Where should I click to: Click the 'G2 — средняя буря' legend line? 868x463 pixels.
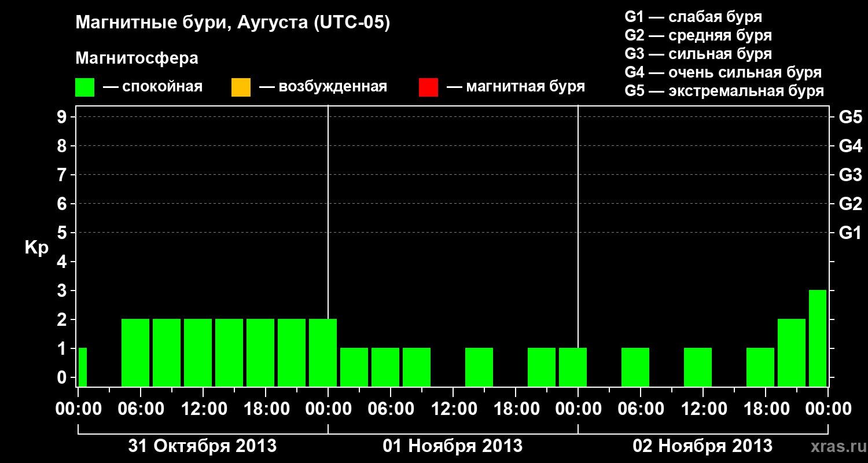698,35
